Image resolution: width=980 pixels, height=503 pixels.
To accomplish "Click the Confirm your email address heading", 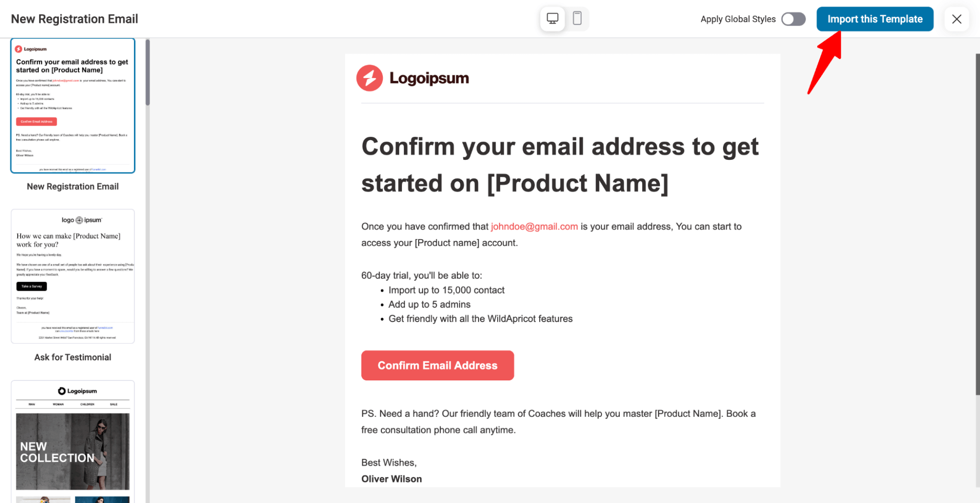I will pyautogui.click(x=560, y=165).
